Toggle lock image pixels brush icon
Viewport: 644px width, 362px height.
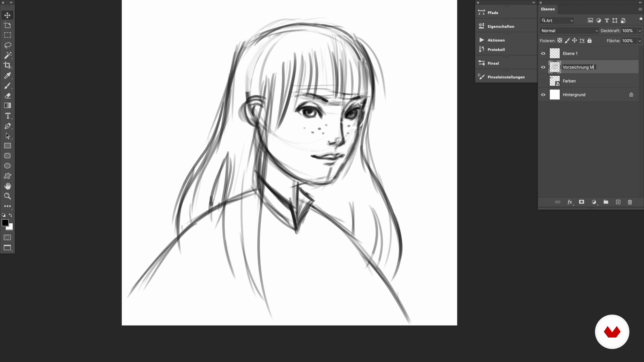tap(567, 40)
